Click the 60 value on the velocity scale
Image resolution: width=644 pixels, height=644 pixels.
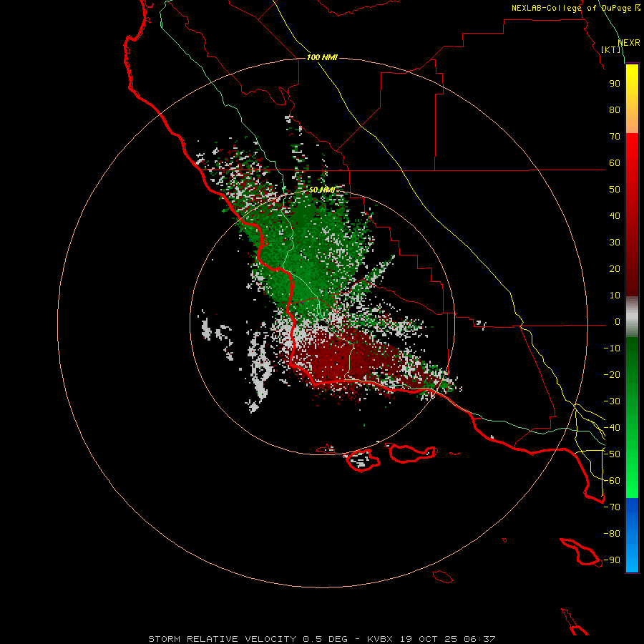pos(615,163)
